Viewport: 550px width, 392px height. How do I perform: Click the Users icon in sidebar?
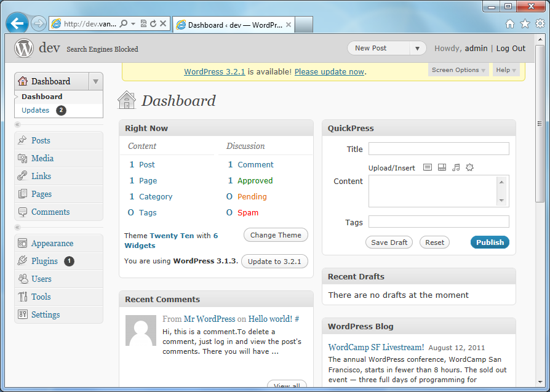[x=22, y=279]
